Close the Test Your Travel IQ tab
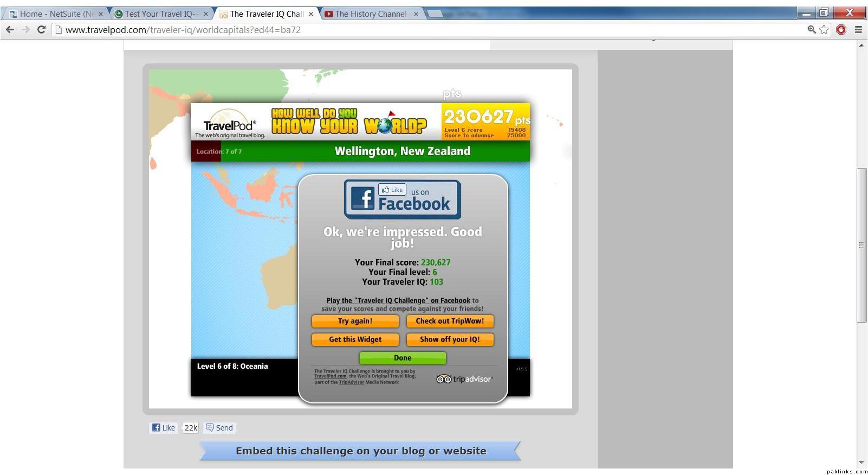This screenshot has height=475, width=868. click(205, 14)
